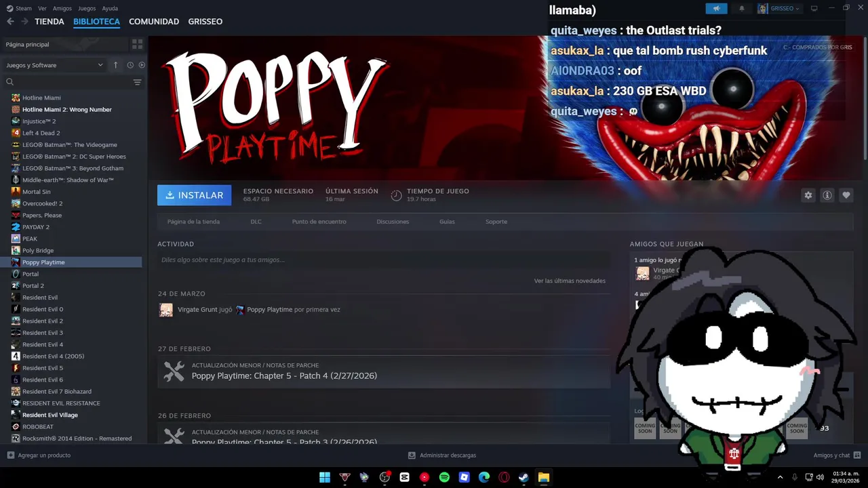The width and height of the screenshot is (868, 488).
Task: Open Roblox from taskbar
Action: coord(464,477)
